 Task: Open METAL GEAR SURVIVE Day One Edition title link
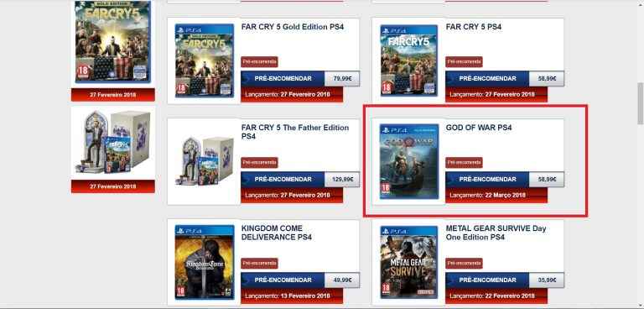pos(496,233)
